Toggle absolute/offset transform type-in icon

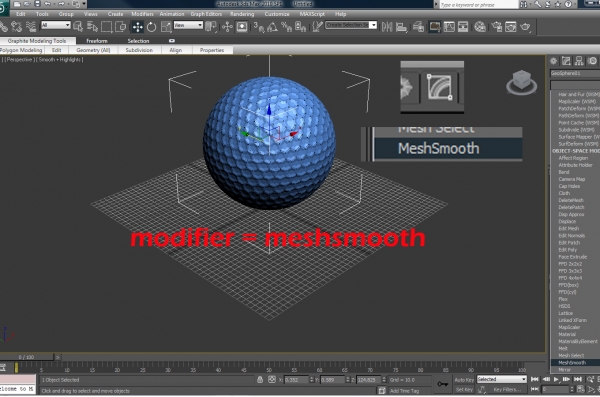click(x=272, y=379)
